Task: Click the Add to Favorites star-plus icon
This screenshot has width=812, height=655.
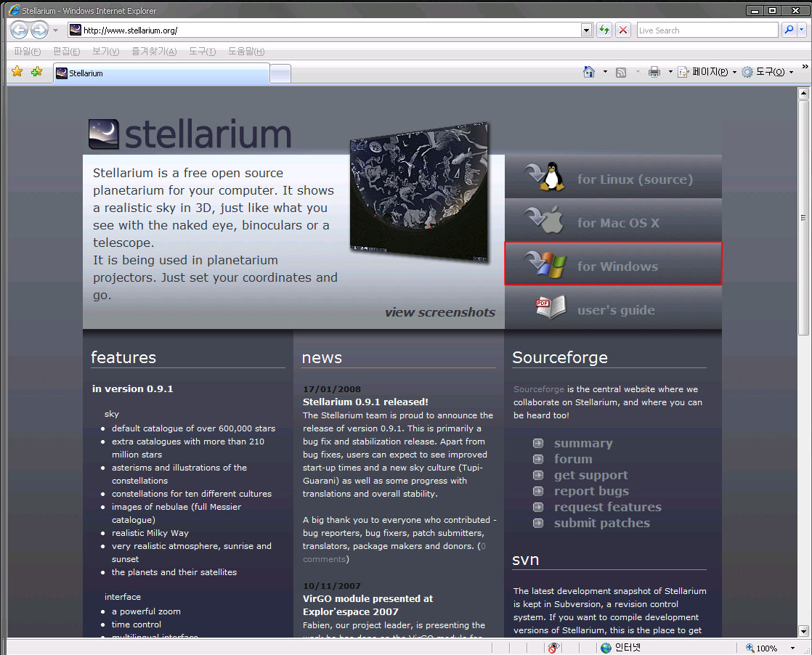Action: (x=36, y=71)
